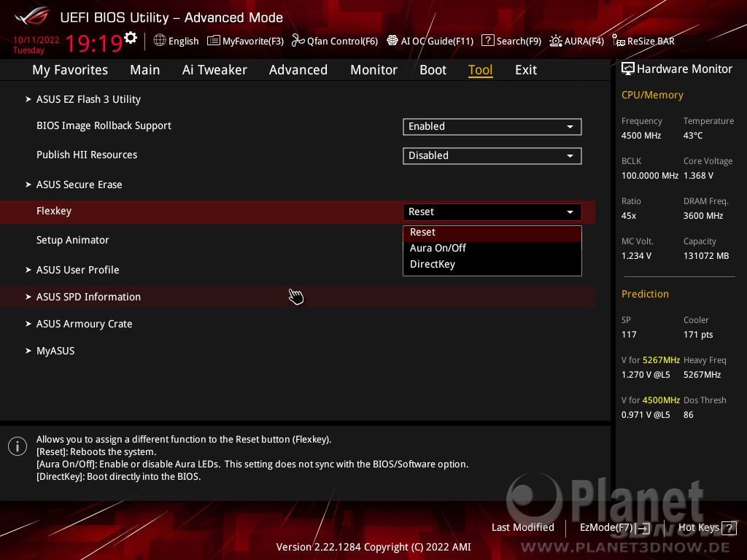Click the ReSize BAR icon
747x560 pixels.
pyautogui.click(x=619, y=41)
